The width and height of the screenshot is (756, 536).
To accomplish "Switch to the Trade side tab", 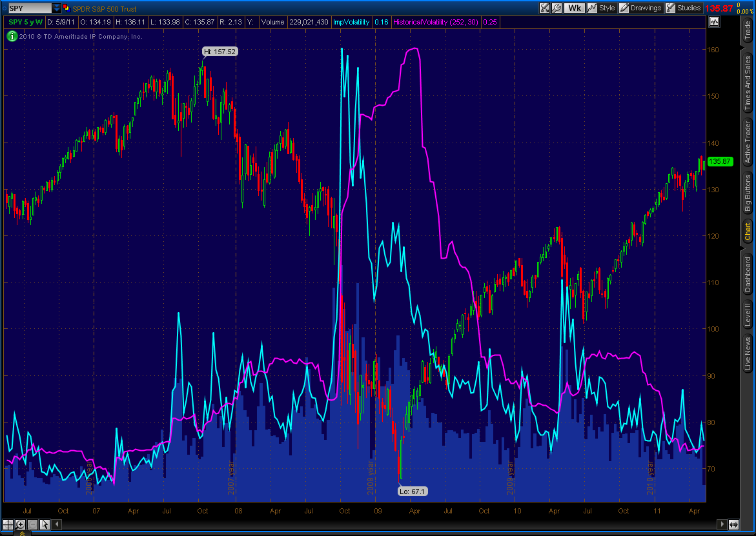I will click(x=748, y=30).
